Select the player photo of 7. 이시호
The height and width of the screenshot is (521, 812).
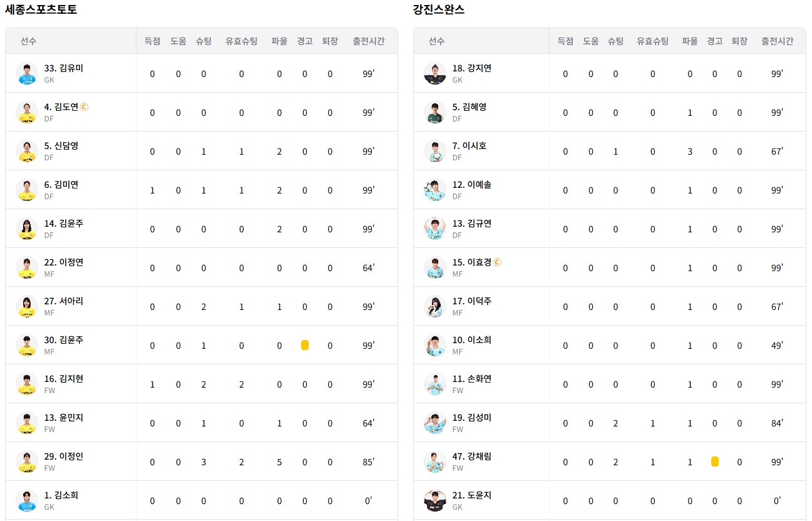[x=435, y=152]
